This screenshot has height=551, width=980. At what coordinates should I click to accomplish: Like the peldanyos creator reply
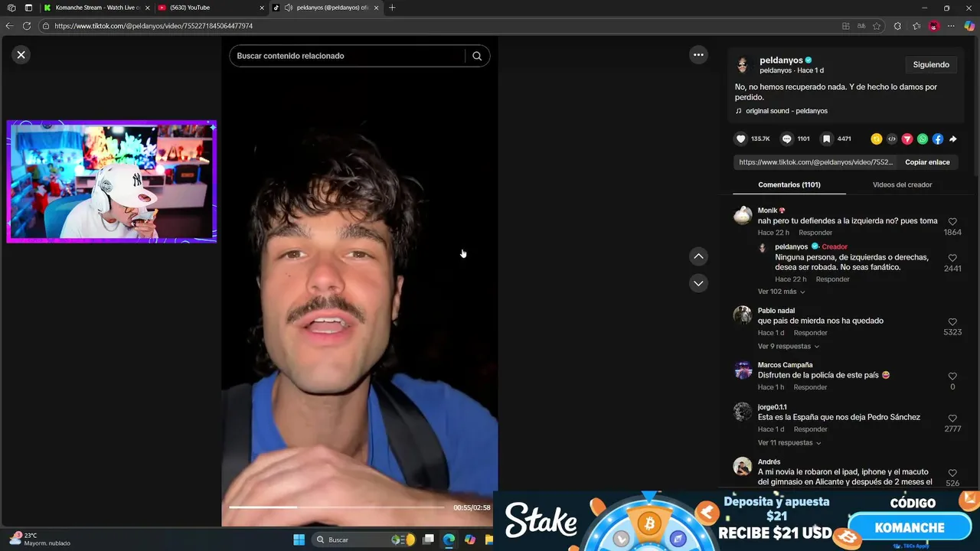952,259
